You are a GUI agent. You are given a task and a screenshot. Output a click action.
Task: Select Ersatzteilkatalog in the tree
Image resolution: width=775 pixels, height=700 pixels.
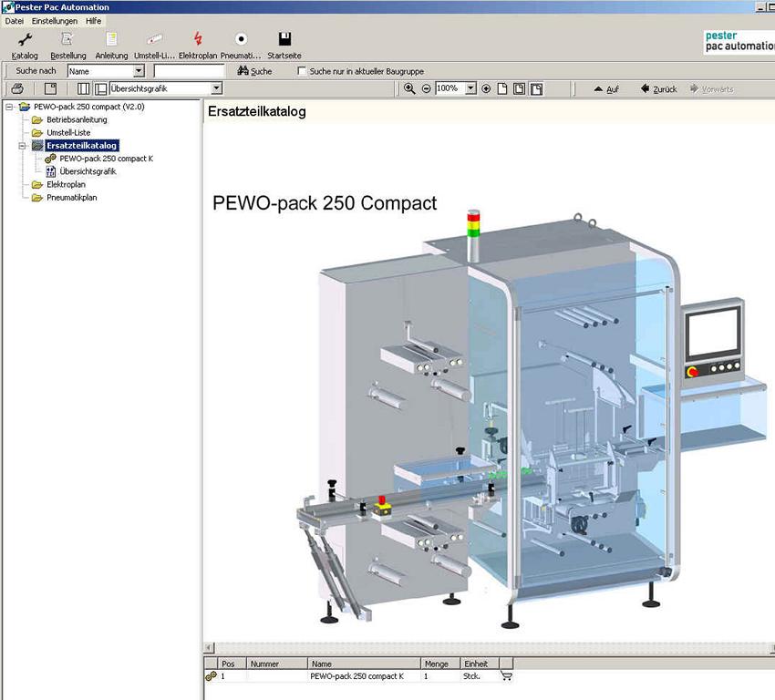pyautogui.click(x=81, y=146)
